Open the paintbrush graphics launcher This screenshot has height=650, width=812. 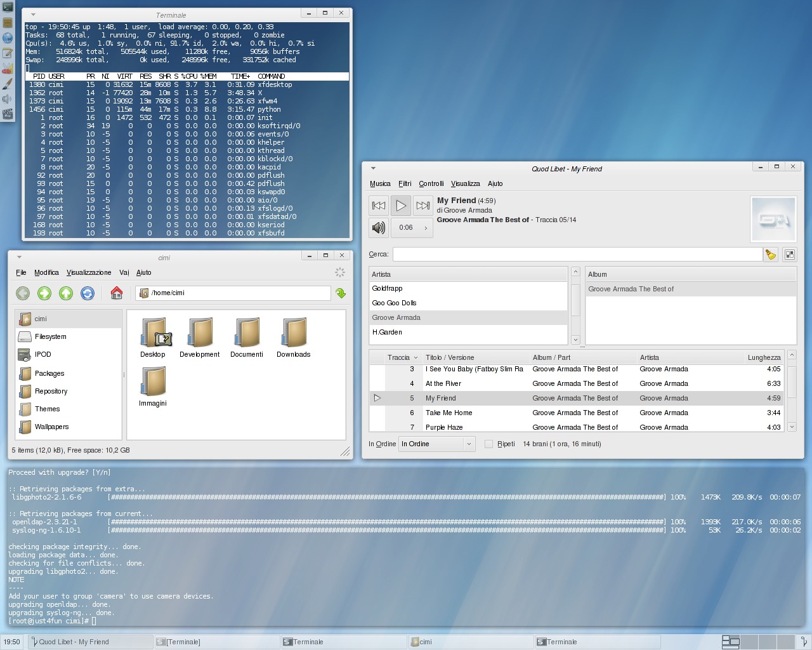point(8,84)
